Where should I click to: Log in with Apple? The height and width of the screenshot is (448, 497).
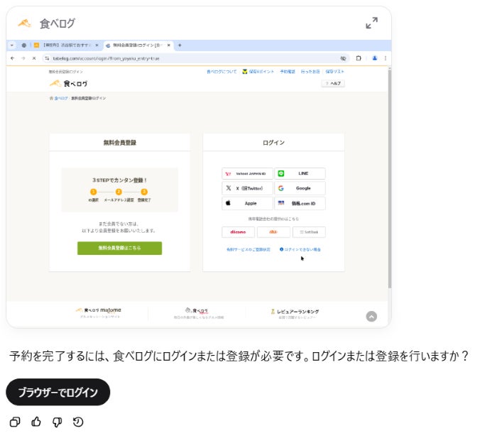coord(247,203)
